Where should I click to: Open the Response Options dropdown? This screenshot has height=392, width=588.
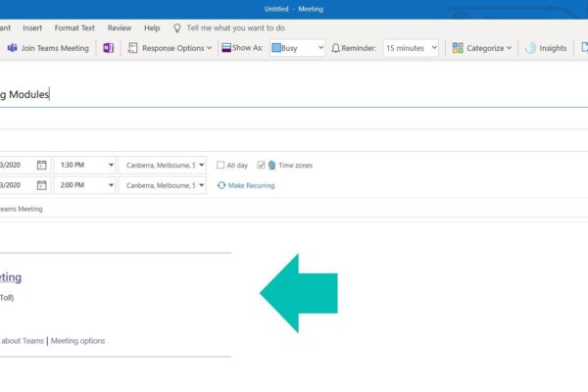(170, 48)
